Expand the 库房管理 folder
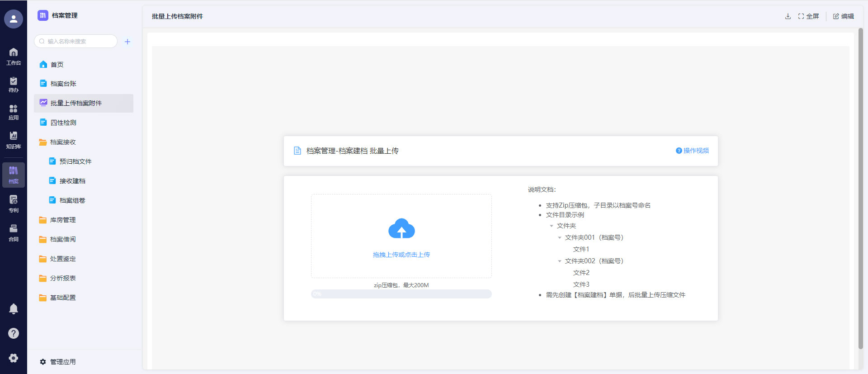 pyautogui.click(x=63, y=220)
